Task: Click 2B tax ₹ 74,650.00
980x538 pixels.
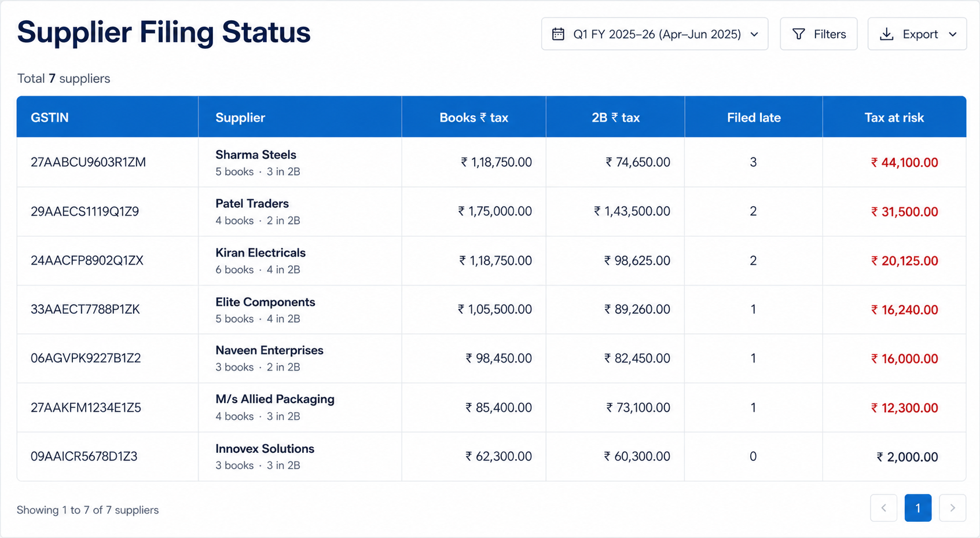Action: pyautogui.click(x=638, y=162)
